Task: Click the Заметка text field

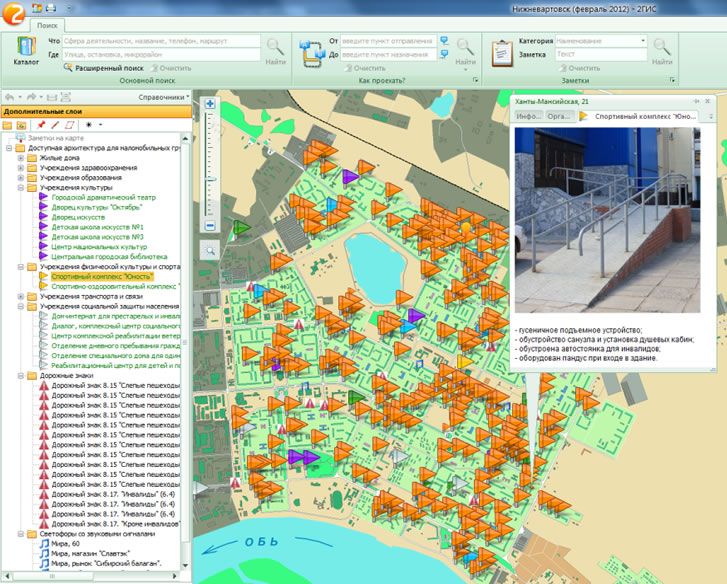Action: 601,54
